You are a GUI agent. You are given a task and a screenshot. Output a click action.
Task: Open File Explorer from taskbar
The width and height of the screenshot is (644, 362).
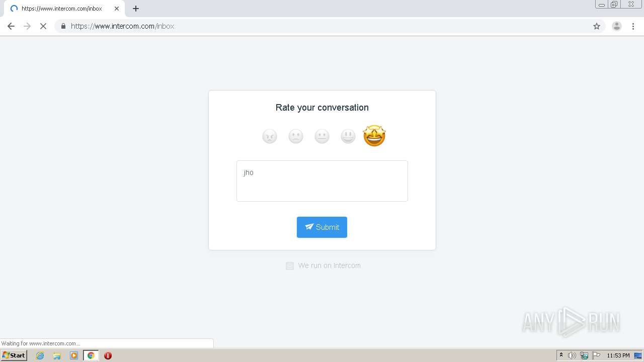tap(57, 355)
